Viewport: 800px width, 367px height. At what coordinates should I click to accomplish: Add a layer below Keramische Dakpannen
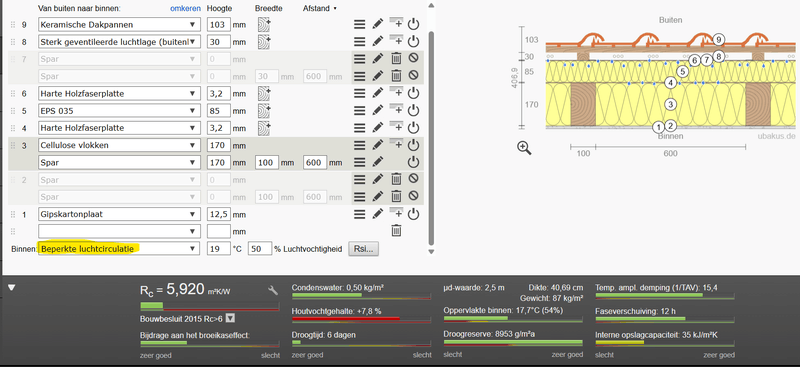pyautogui.click(x=396, y=23)
